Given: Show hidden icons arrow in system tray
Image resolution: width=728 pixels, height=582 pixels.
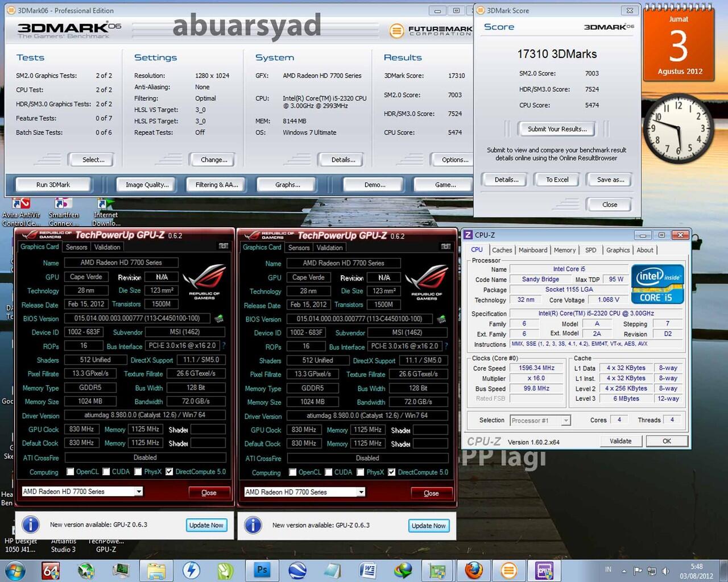Looking at the screenshot, I should pyautogui.click(x=624, y=571).
